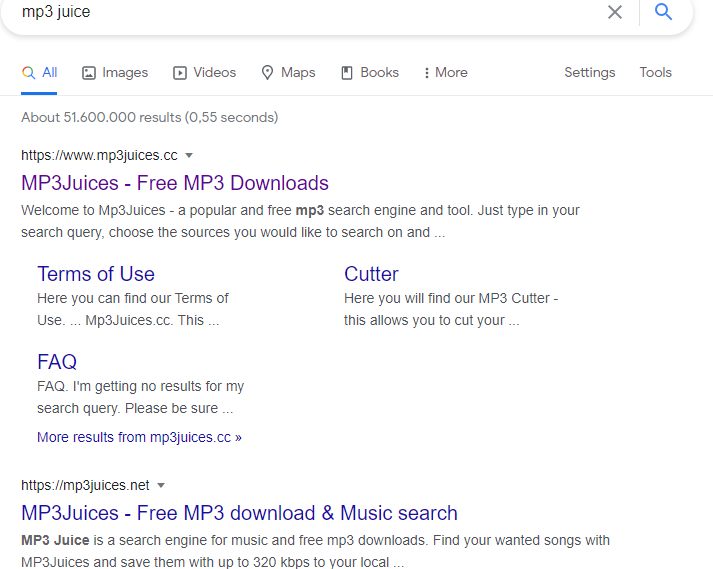Image resolution: width=713 pixels, height=569 pixels.
Task: Click the Cutter description 'Here you will find our MP3 Cutter'
Action: point(451,309)
